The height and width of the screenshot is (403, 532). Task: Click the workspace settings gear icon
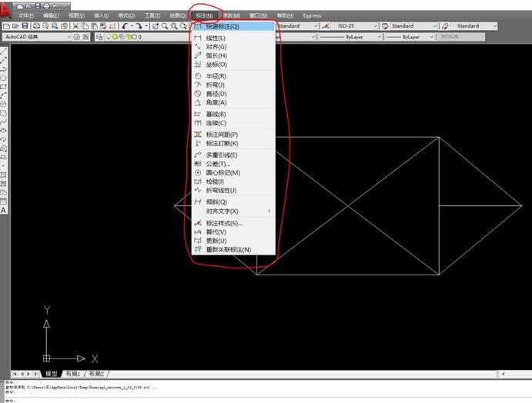tap(77, 37)
